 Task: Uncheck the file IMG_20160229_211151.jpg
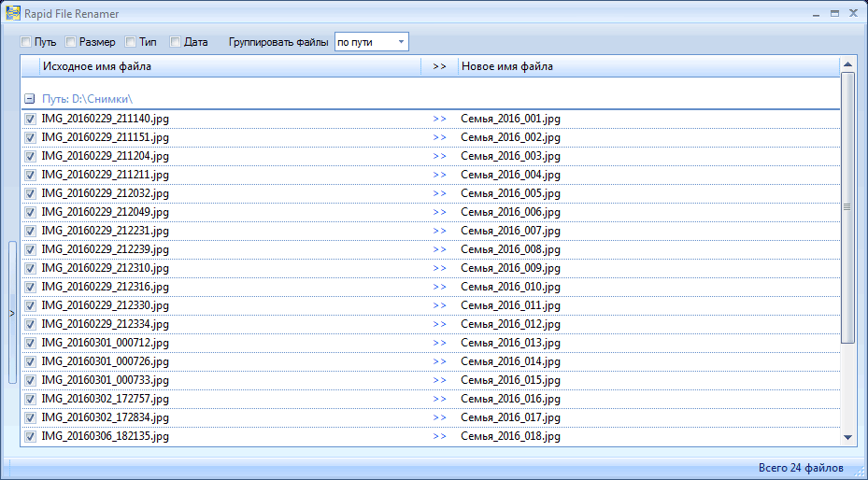30,137
